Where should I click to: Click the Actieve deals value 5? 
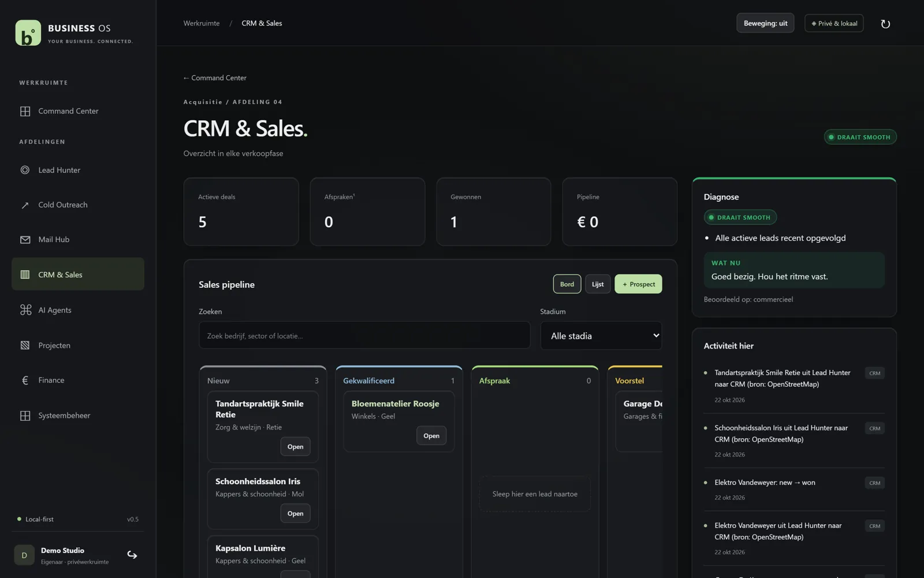[203, 222]
